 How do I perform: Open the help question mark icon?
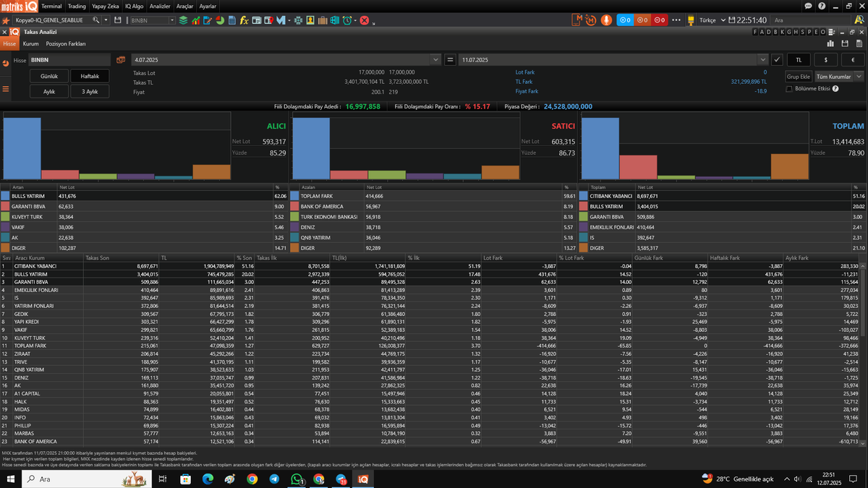(822, 6)
